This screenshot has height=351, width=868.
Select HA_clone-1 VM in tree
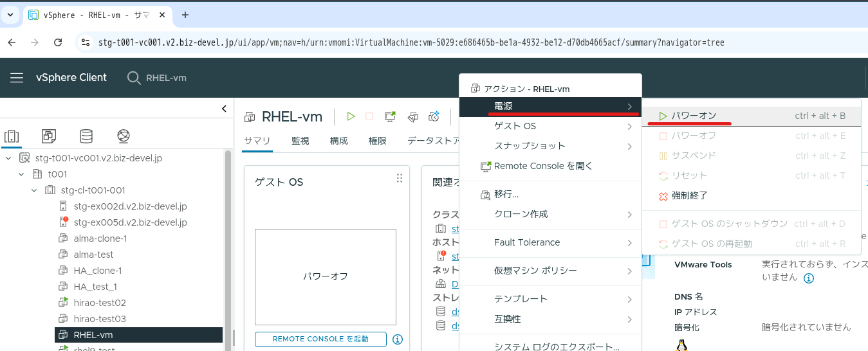[x=98, y=271]
